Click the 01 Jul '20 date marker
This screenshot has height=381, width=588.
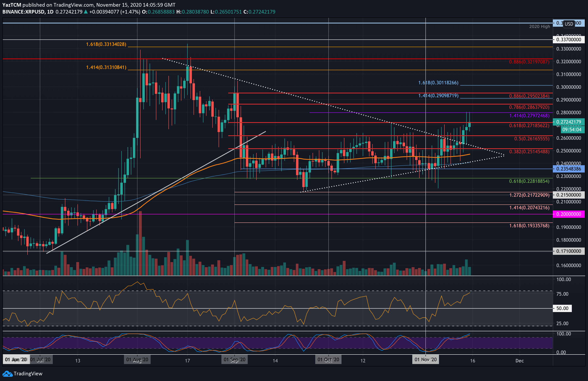pos(41,360)
